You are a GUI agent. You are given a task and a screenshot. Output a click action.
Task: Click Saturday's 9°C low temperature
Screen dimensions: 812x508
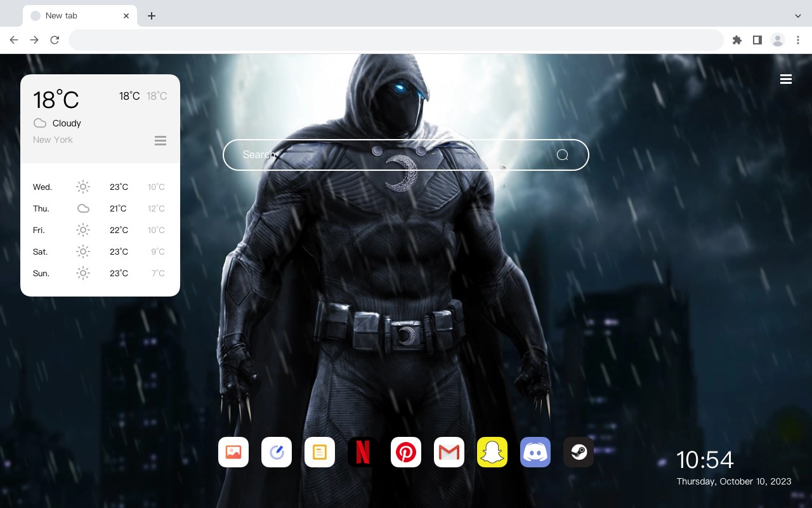[x=158, y=251]
